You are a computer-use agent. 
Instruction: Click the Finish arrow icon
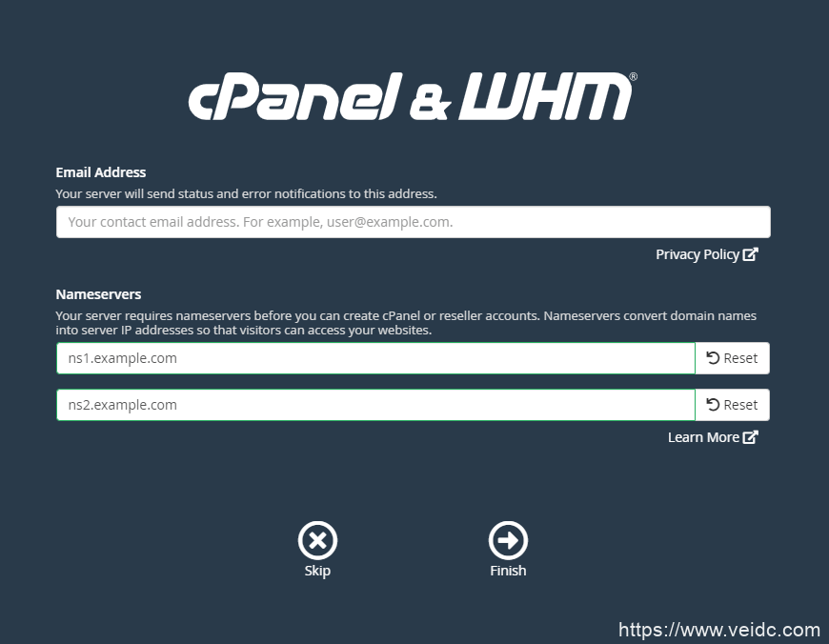point(508,540)
